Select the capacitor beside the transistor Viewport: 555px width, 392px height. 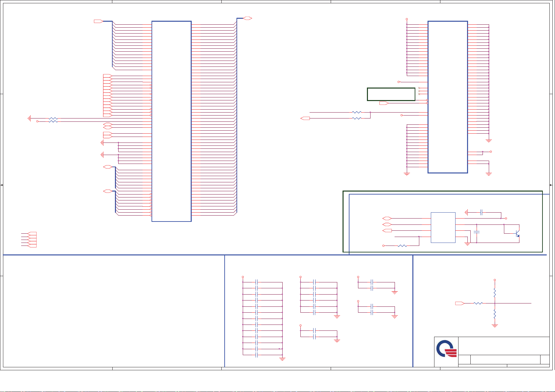(x=477, y=232)
